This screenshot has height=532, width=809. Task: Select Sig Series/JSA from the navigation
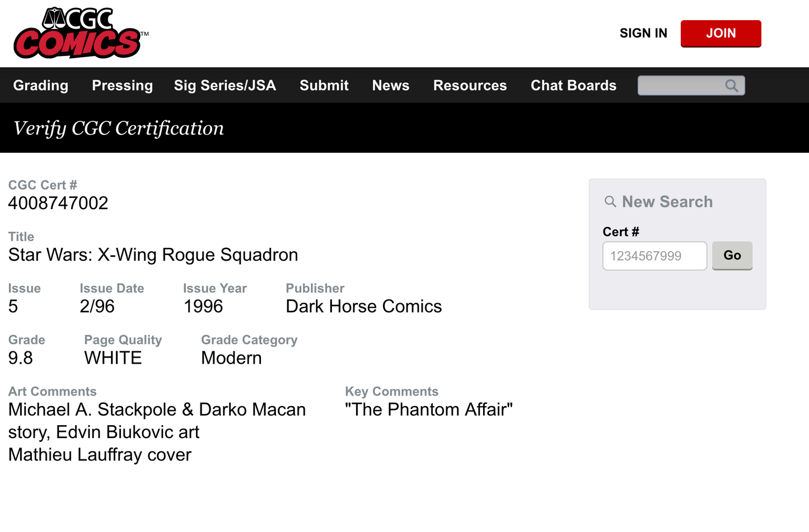[x=225, y=85]
